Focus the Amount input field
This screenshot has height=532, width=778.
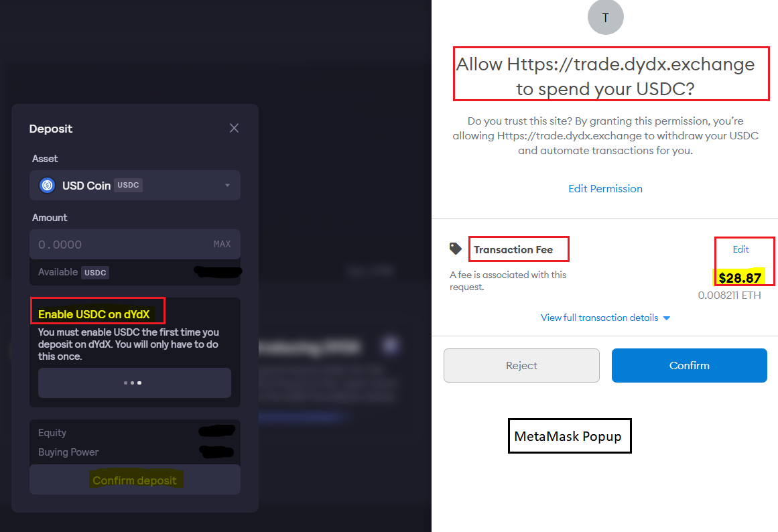(135, 244)
